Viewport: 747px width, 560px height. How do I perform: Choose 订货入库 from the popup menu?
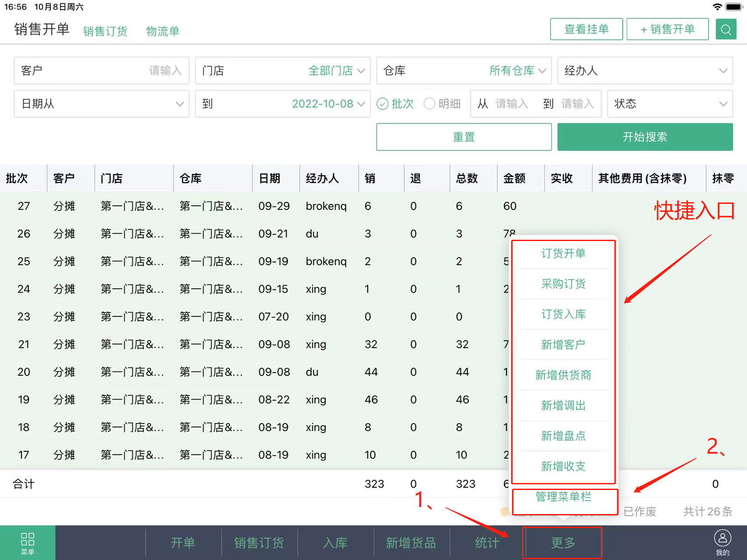[564, 314]
